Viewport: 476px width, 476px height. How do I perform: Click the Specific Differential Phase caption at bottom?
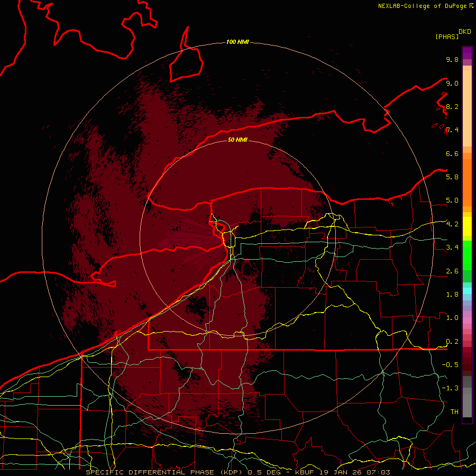click(237, 472)
